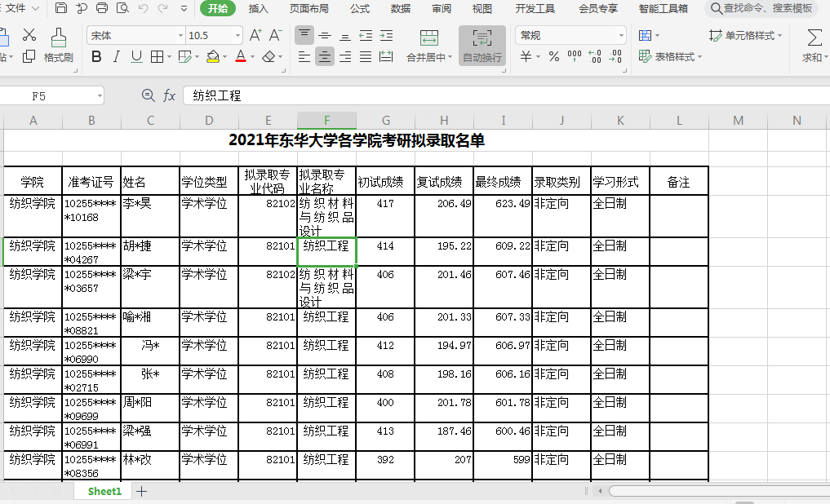Toggle bold formatting on the selection
Screen dimensions: 830x504
(96, 56)
